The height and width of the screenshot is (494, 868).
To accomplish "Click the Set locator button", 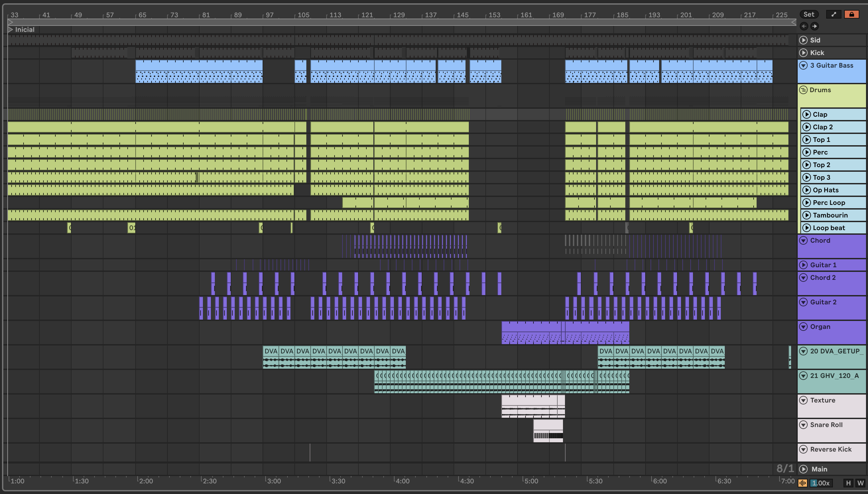I will coord(809,14).
